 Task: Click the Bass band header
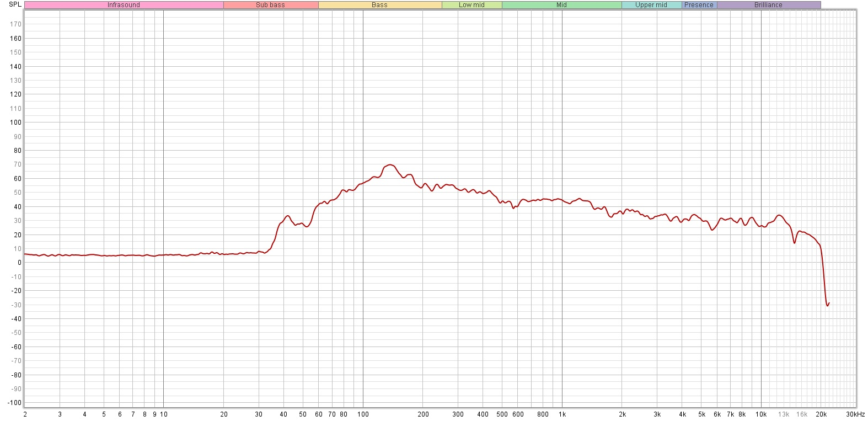pyautogui.click(x=380, y=5)
